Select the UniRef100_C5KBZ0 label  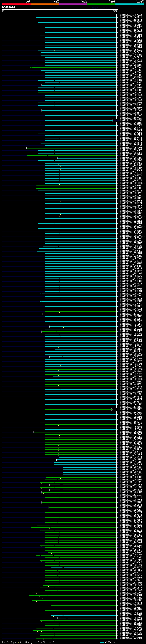coord(131,50)
